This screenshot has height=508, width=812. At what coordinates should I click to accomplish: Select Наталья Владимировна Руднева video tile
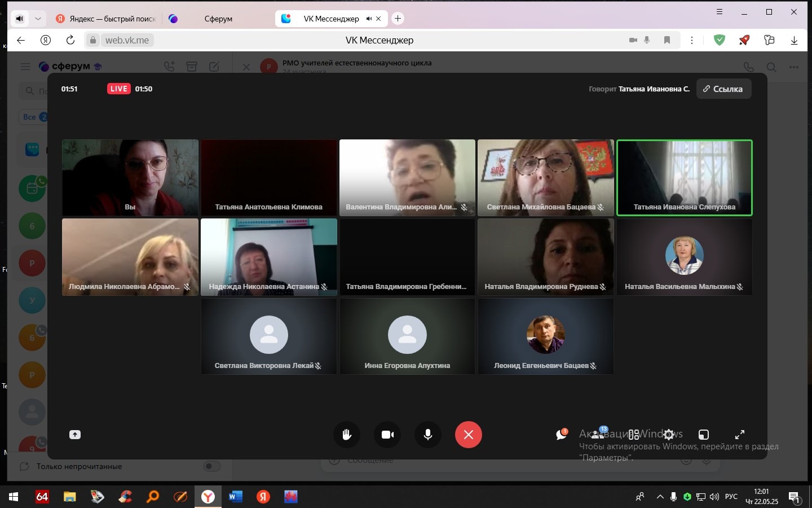[x=546, y=257]
